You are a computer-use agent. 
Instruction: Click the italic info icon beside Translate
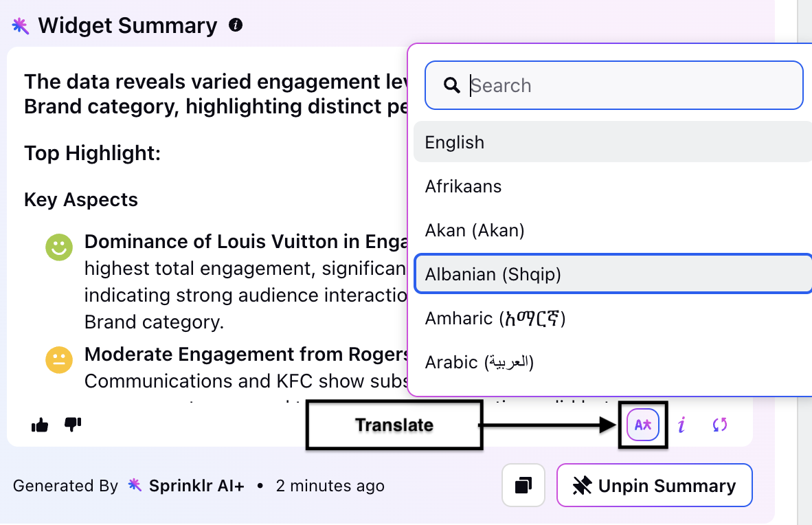click(682, 425)
